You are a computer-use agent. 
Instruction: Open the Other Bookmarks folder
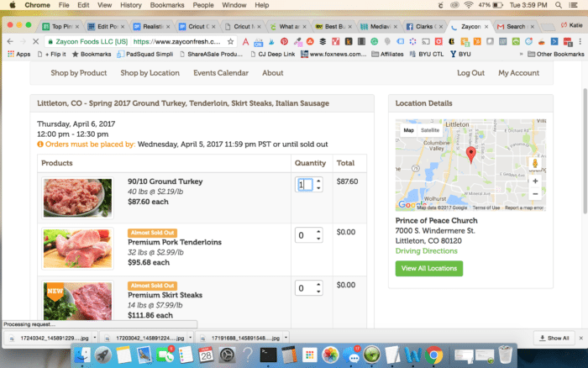(556, 54)
